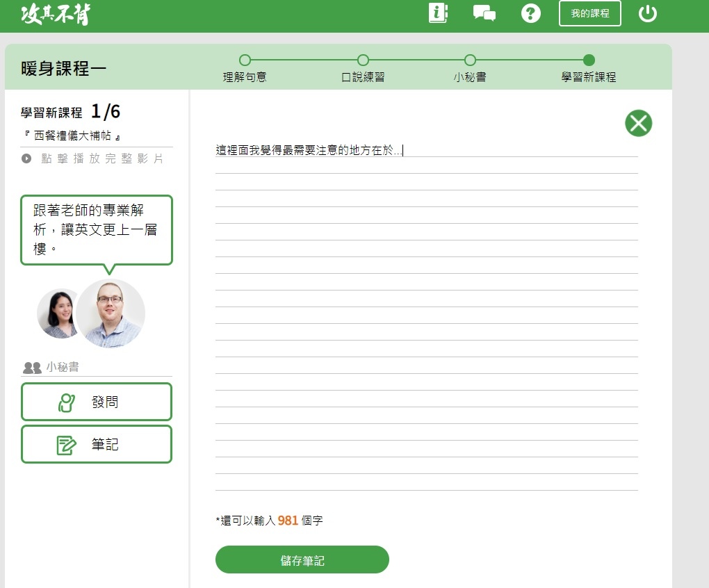
Task: Click the 小秘書 people icon in sidebar
Action: [x=32, y=368]
